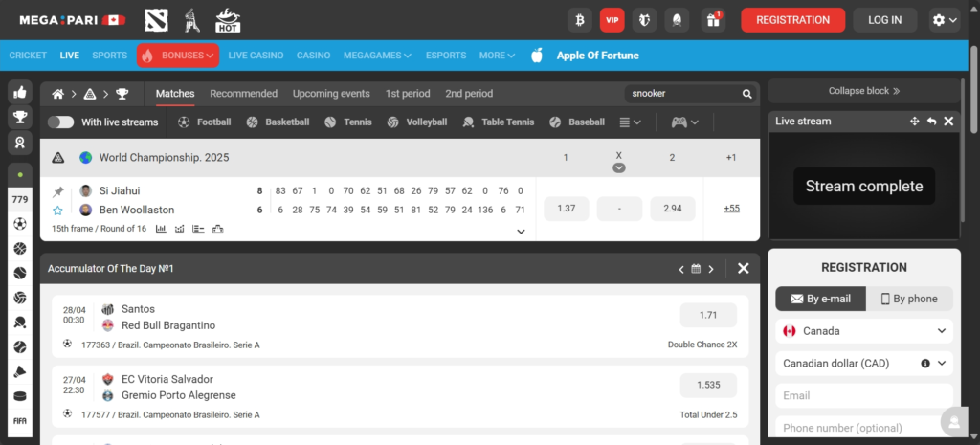Click the trophy icon in left sidebar
This screenshot has height=445, width=980.
coord(20,117)
